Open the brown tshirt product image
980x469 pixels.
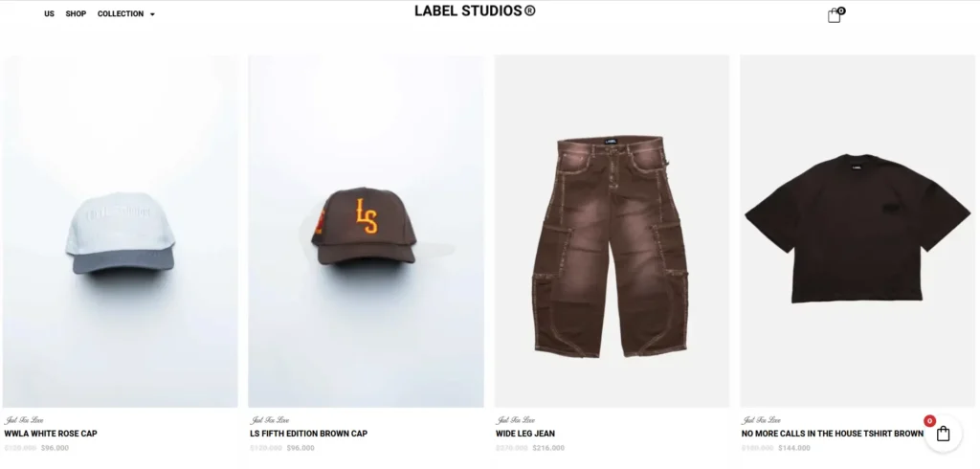pos(857,232)
